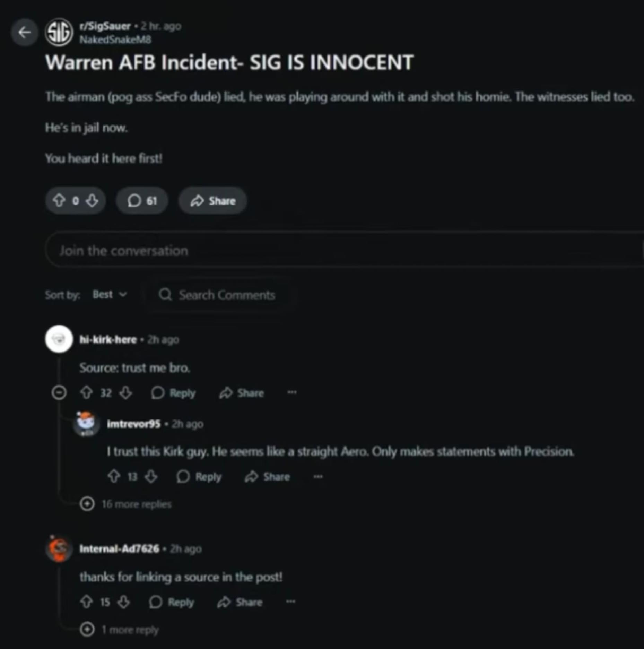644x649 pixels.
Task: Upvote the Warren AFB Incident post
Action: [x=59, y=200]
